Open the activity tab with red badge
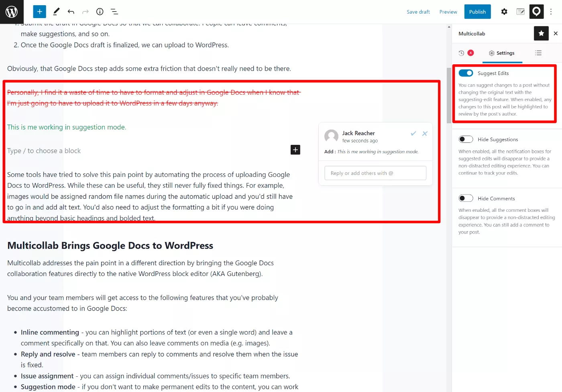The height and width of the screenshot is (392, 562). (466, 53)
